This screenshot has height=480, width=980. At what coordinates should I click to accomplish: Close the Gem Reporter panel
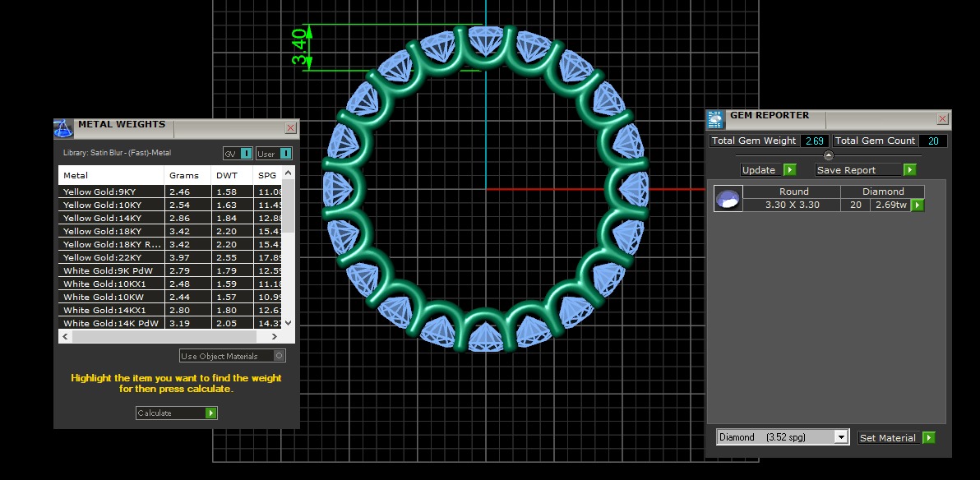pyautogui.click(x=943, y=119)
